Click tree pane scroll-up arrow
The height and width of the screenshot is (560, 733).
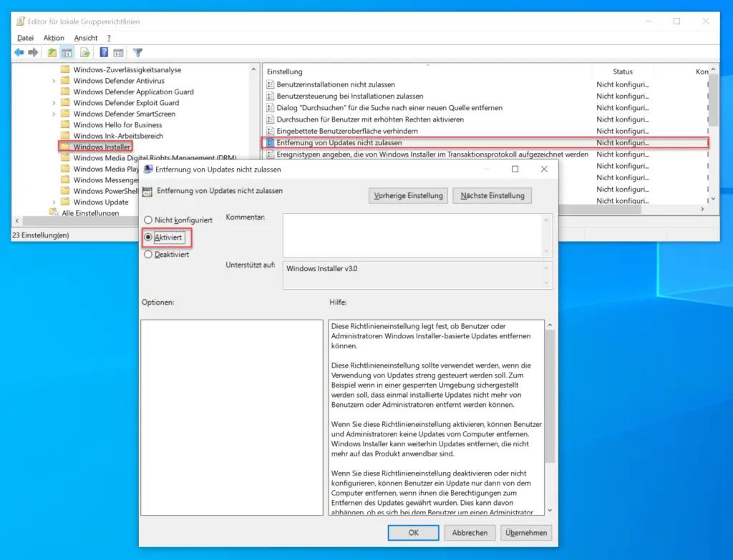click(253, 69)
